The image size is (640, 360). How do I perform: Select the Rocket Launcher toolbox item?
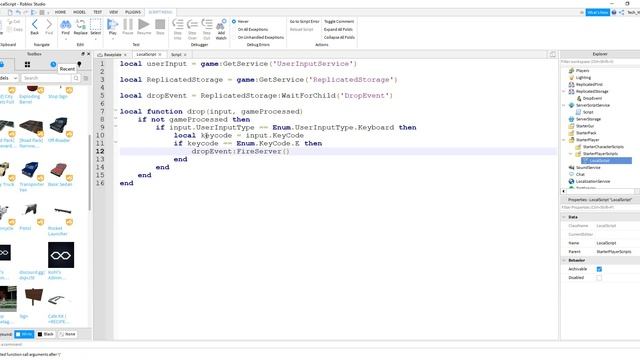coord(61,220)
